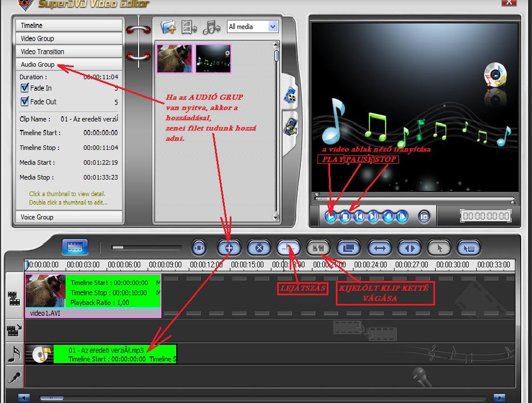Click the timeline playback ruler button
Viewport: 532px width, 403px height.
tap(289, 249)
